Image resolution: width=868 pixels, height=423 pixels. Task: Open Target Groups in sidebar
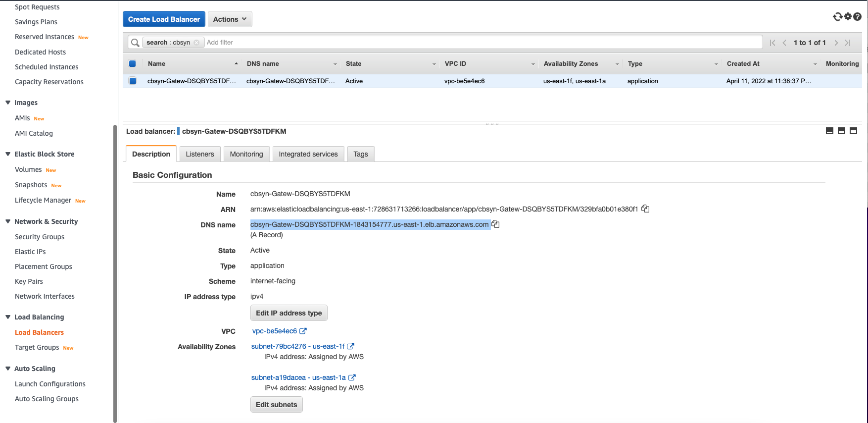tap(37, 347)
